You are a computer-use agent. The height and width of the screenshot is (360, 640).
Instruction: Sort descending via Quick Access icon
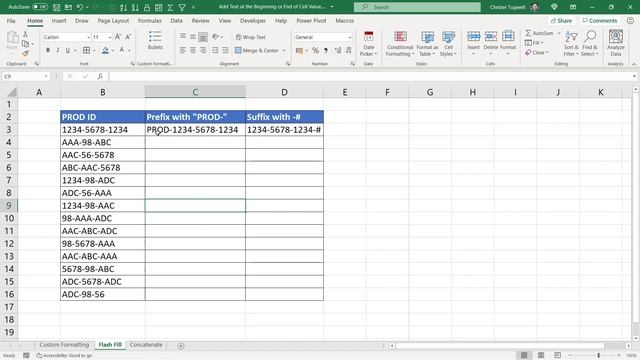point(135,7)
